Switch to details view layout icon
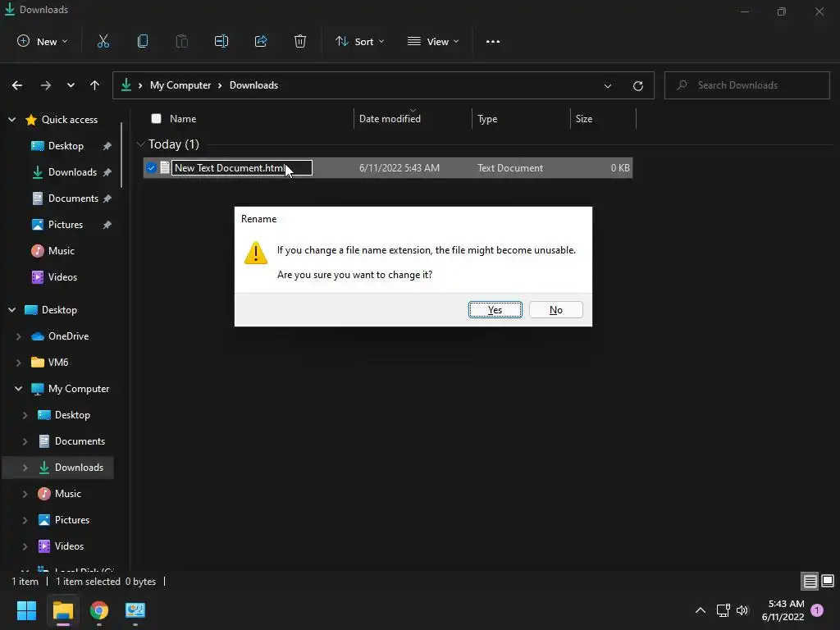Screen dimensions: 840x630 click(810, 582)
